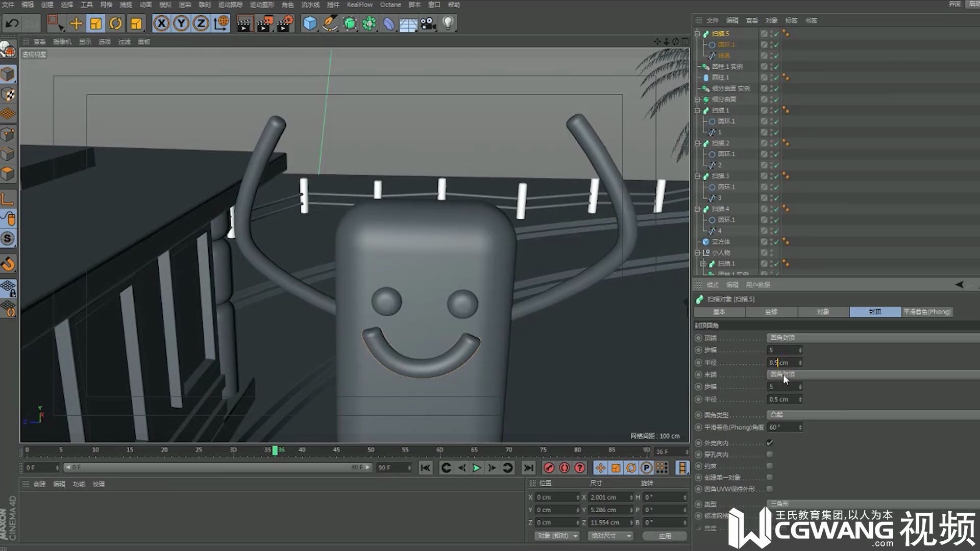The height and width of the screenshot is (551, 980).
Task: Click the Undo arrow icon
Action: [11, 23]
